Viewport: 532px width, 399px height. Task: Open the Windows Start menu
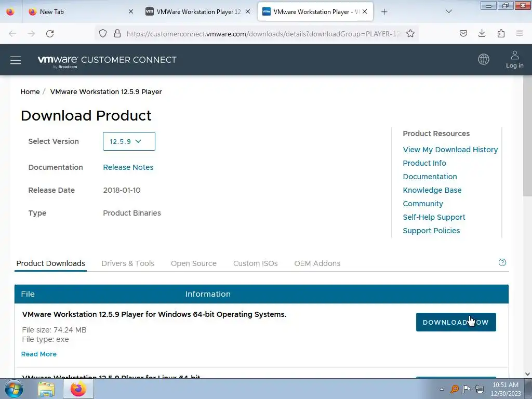coord(14,389)
